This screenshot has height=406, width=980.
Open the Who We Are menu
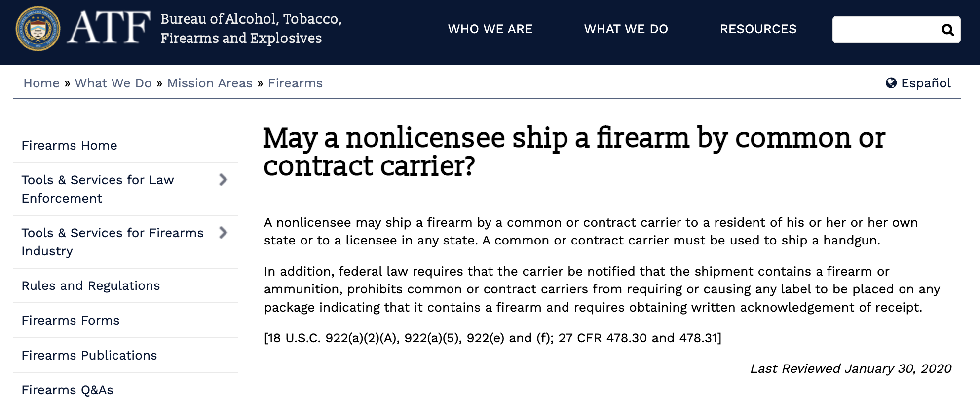[490, 29]
